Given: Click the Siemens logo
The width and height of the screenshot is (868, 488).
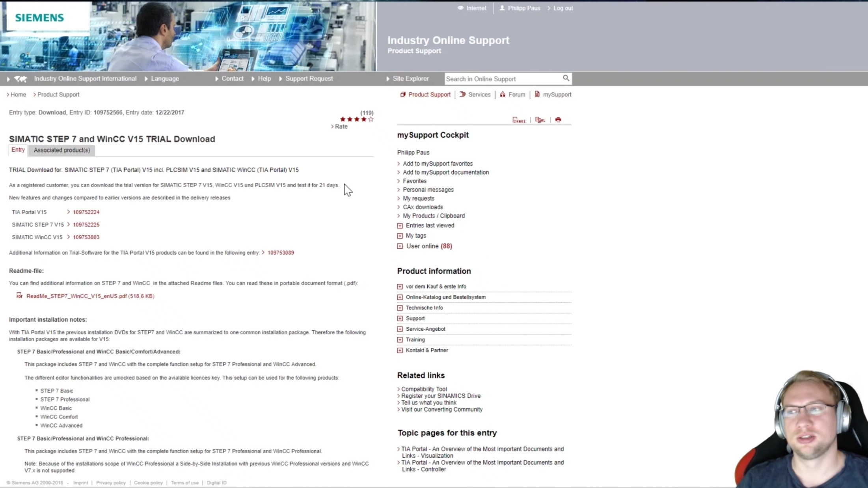Looking at the screenshot, I should 39,18.
